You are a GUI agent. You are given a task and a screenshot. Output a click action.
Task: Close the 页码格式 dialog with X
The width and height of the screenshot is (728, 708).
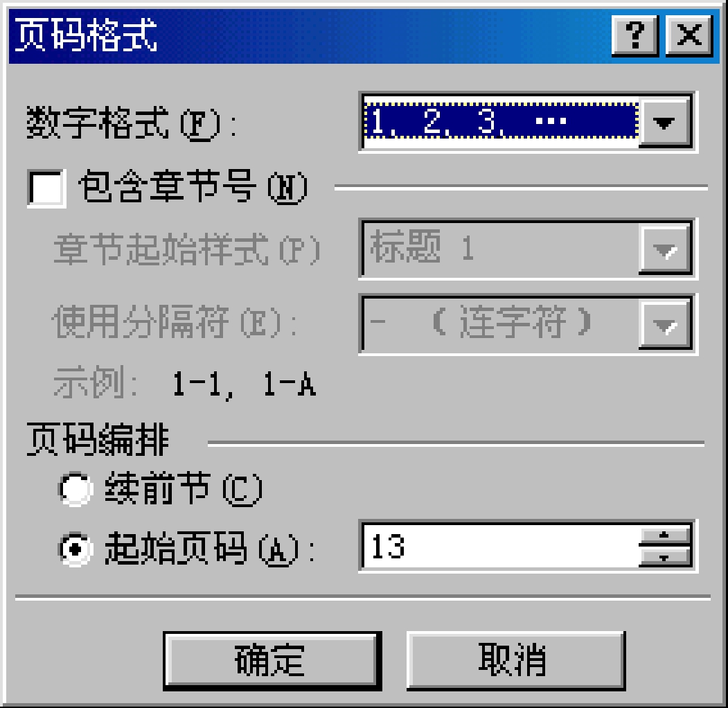pos(689,36)
